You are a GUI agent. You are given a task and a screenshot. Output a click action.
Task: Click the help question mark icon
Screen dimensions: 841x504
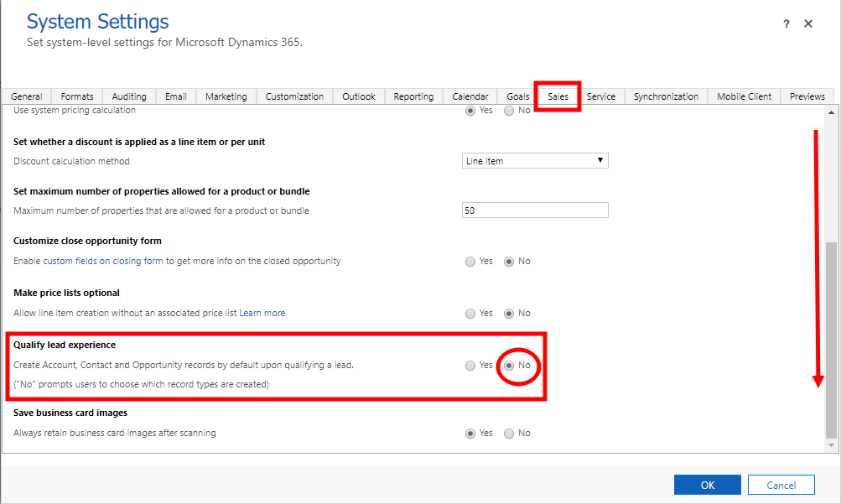coord(786,24)
